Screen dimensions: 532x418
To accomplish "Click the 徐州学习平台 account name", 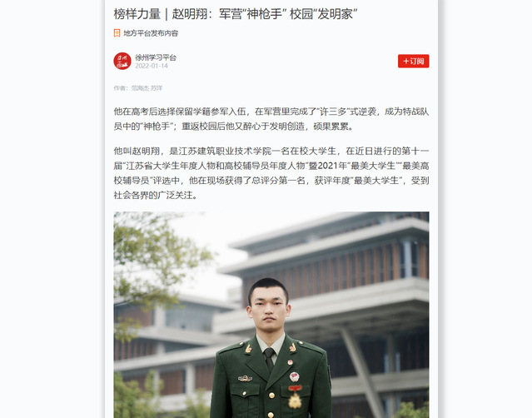I will [x=156, y=57].
